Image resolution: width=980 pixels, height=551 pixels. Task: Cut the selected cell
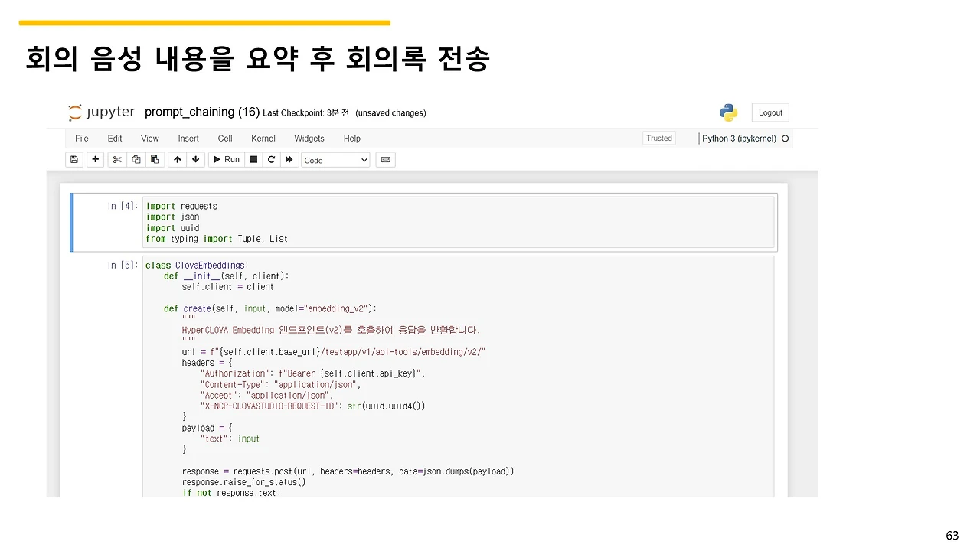click(x=116, y=159)
